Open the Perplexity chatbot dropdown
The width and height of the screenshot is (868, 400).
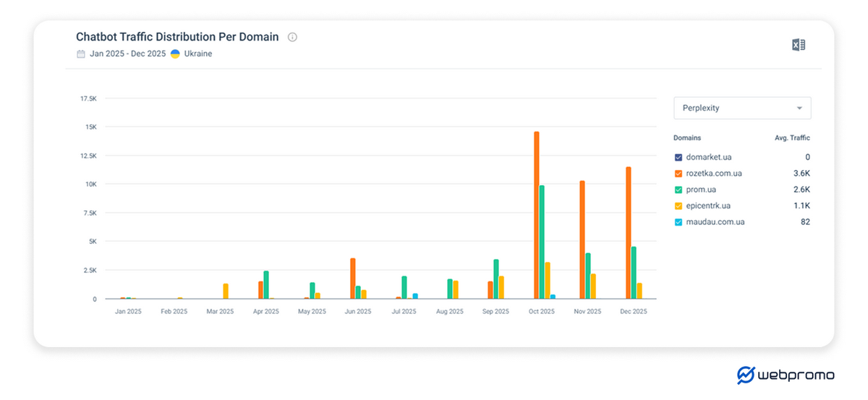click(x=742, y=108)
